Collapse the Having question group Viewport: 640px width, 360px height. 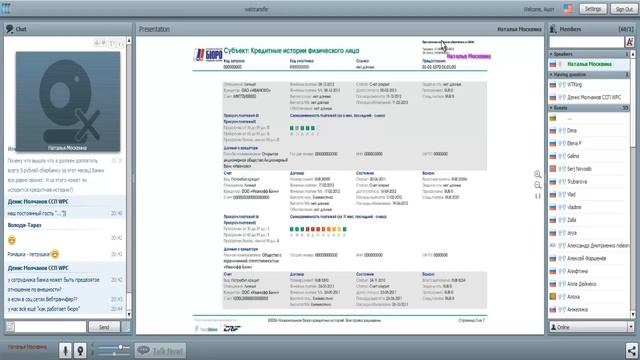[x=589, y=75]
